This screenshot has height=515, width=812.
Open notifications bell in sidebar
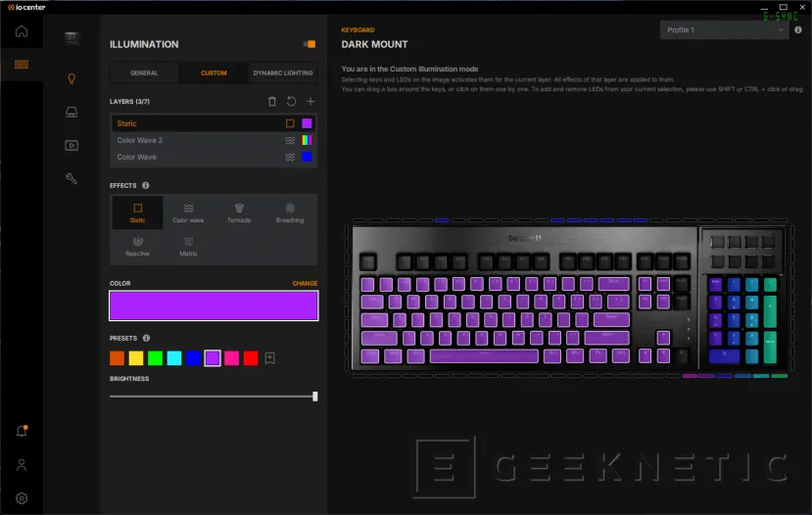pyautogui.click(x=21, y=431)
